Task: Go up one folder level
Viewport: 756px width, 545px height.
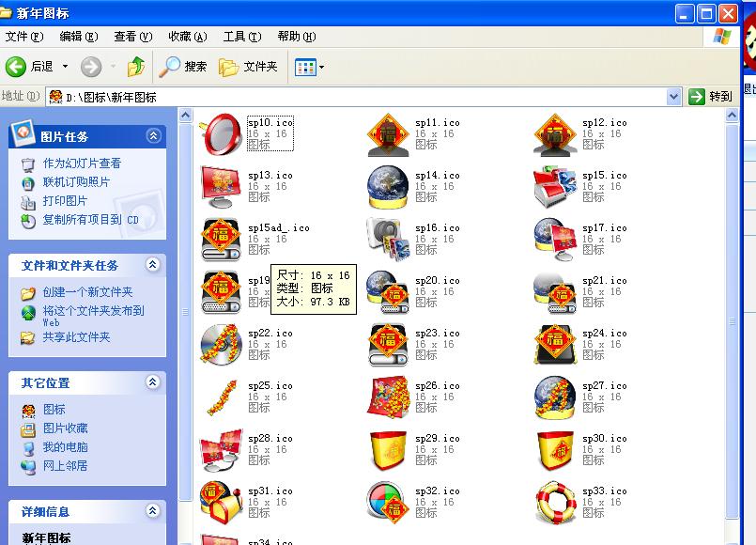Action: [x=136, y=67]
